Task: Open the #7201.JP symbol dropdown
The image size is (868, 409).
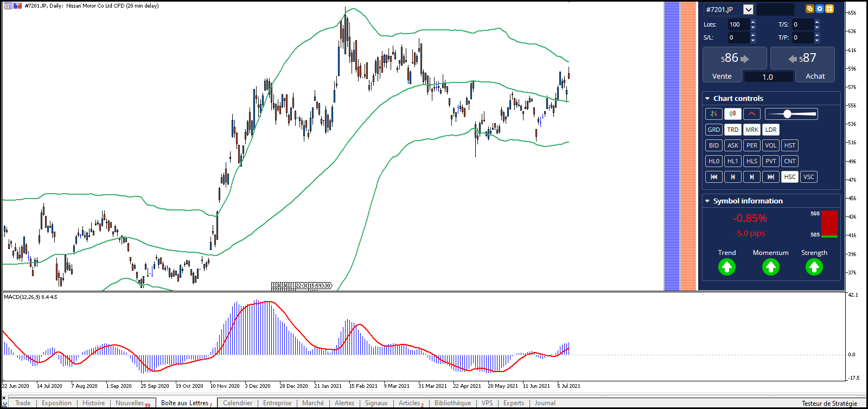Action: click(x=749, y=9)
